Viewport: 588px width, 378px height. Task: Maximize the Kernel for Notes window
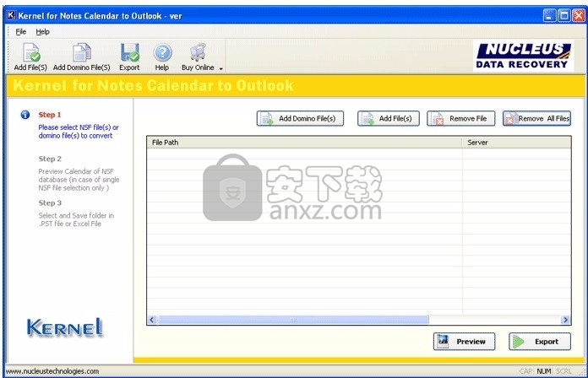pyautogui.click(x=564, y=15)
